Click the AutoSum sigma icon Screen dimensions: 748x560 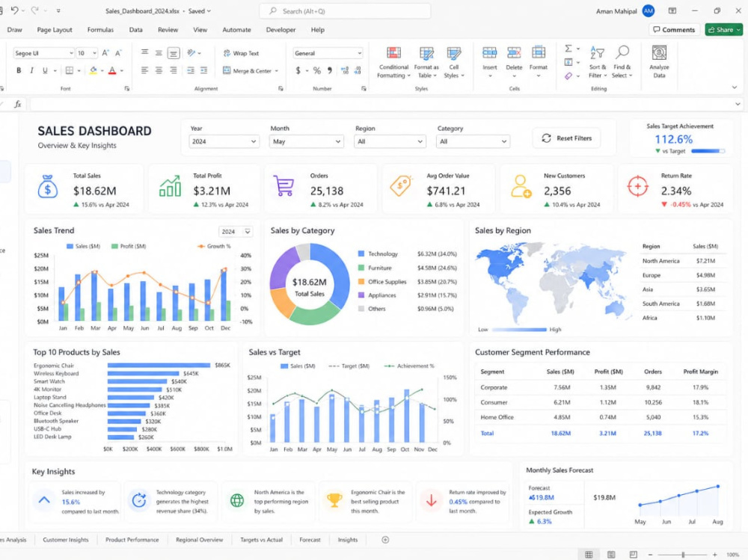coord(568,49)
